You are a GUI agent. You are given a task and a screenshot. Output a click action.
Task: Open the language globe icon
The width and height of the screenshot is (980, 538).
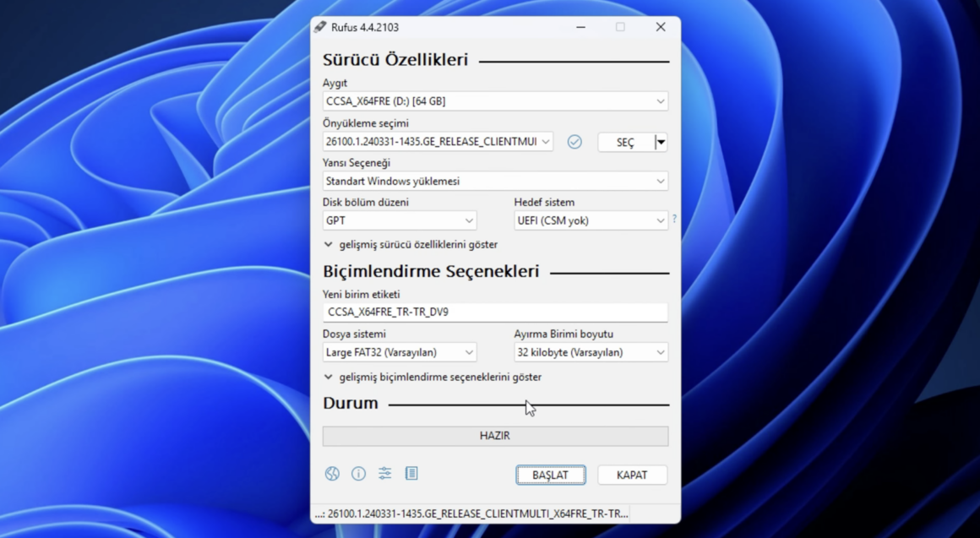click(x=332, y=474)
